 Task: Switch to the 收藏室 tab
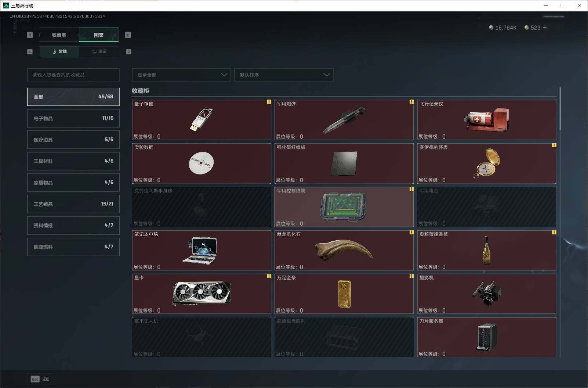(x=59, y=35)
